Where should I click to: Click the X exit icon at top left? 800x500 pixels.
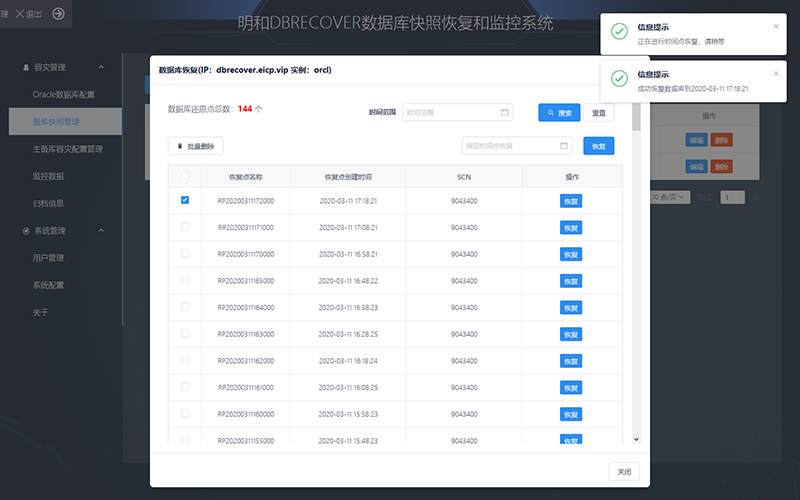[x=20, y=14]
